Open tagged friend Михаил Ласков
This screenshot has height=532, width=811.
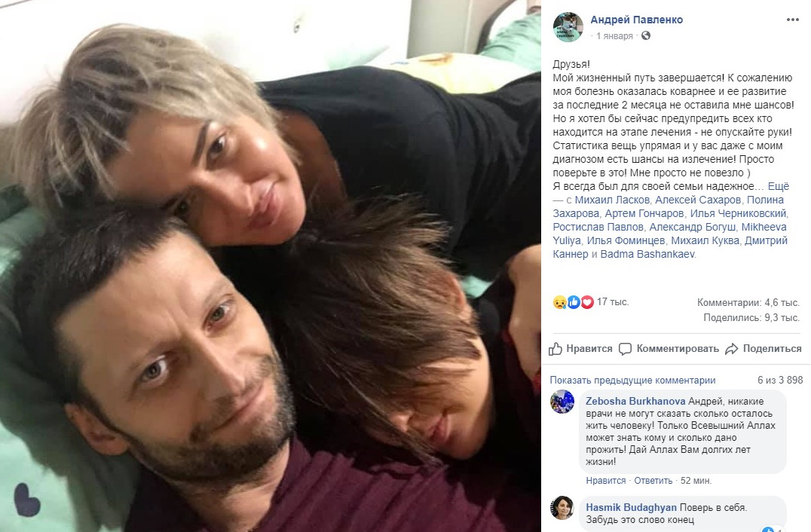coord(612,200)
